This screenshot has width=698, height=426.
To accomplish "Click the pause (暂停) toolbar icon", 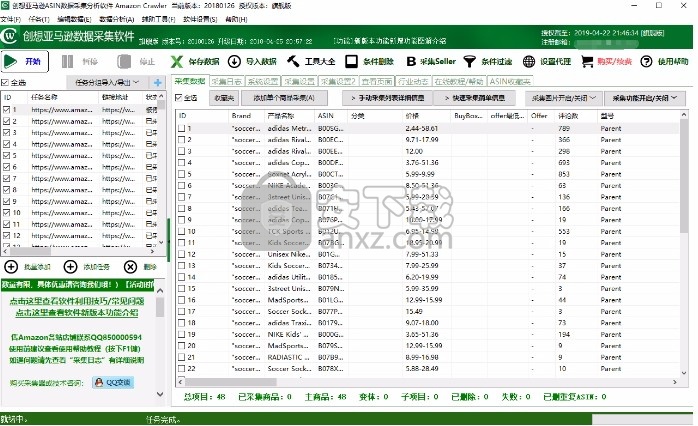I will [x=67, y=61].
